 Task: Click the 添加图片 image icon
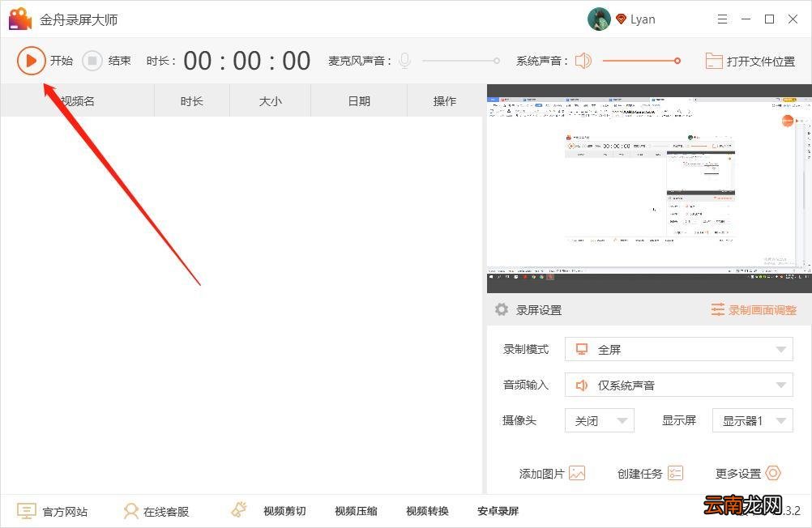[577, 473]
